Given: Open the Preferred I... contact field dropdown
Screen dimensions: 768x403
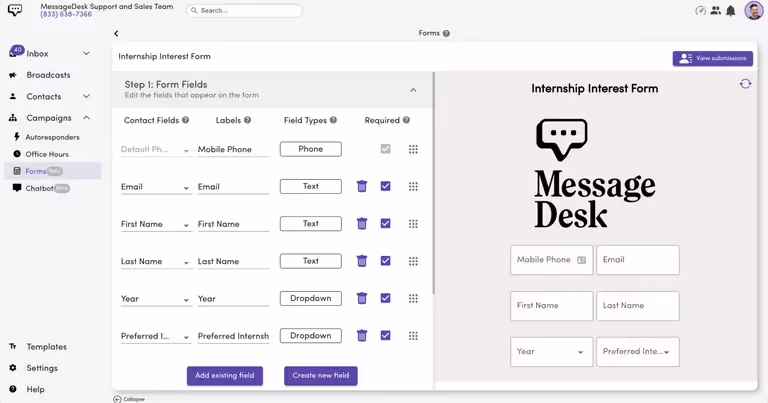Looking at the screenshot, I should [x=156, y=336].
